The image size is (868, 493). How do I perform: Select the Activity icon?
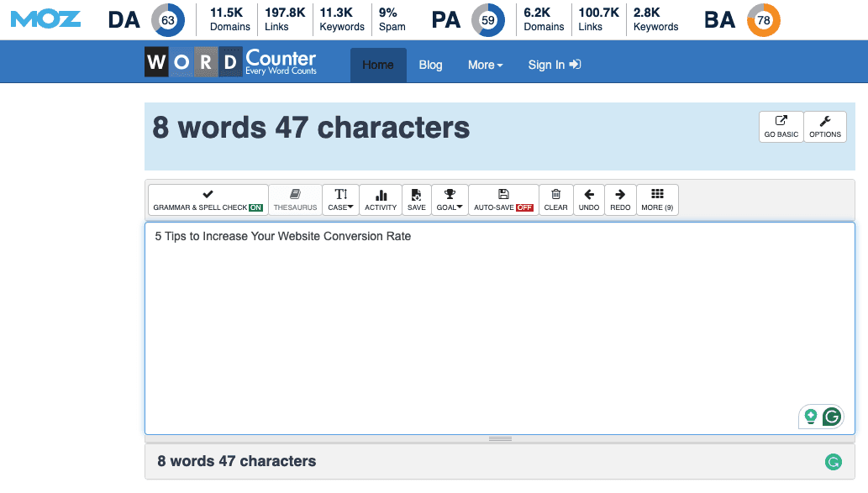[x=381, y=199]
